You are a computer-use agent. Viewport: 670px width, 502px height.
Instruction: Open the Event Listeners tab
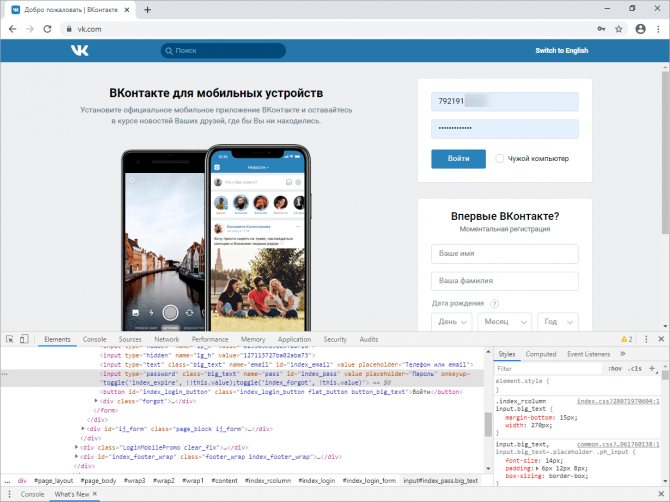[588, 354]
